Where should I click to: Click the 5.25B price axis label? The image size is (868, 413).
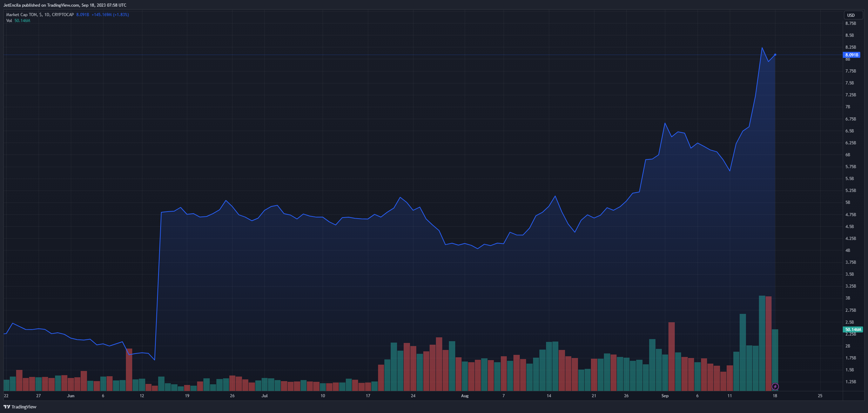click(851, 191)
